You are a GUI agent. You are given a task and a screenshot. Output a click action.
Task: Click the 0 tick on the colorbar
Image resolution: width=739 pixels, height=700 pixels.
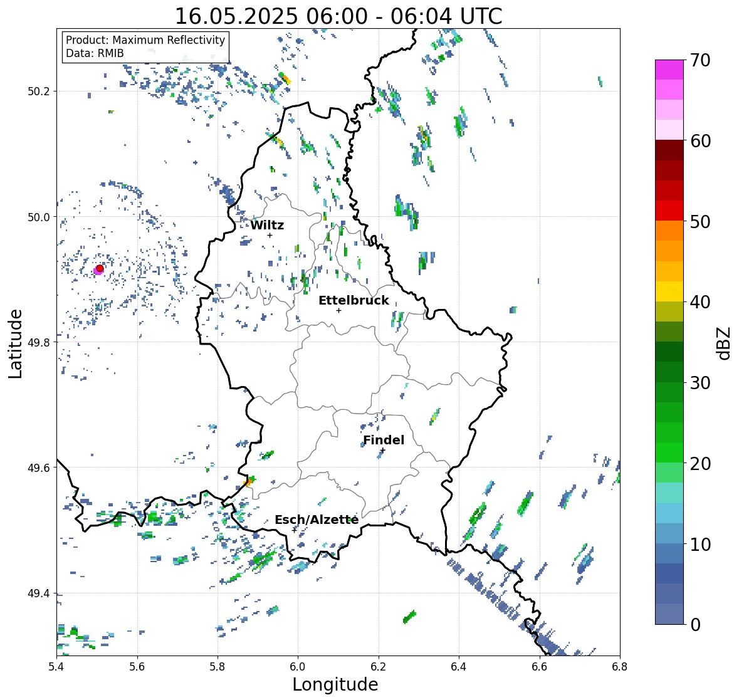click(695, 625)
